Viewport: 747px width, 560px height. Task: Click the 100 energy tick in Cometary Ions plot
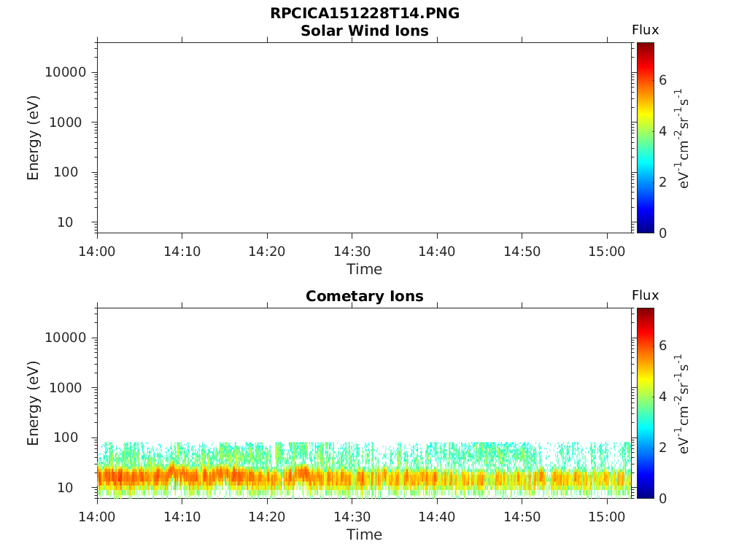65,437
